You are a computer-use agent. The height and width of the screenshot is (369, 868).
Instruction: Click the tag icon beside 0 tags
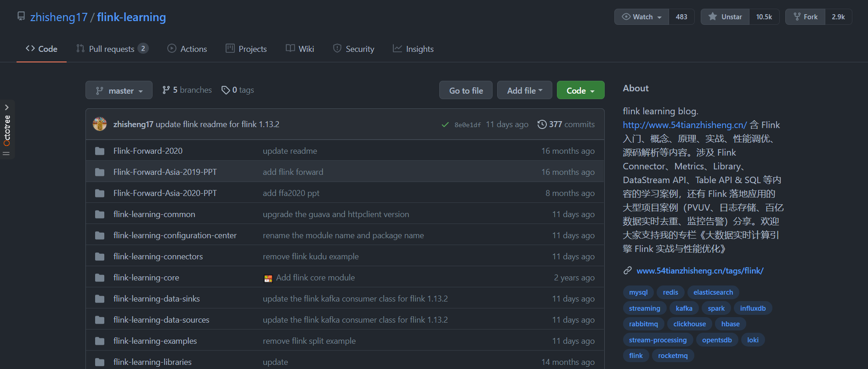coord(225,90)
